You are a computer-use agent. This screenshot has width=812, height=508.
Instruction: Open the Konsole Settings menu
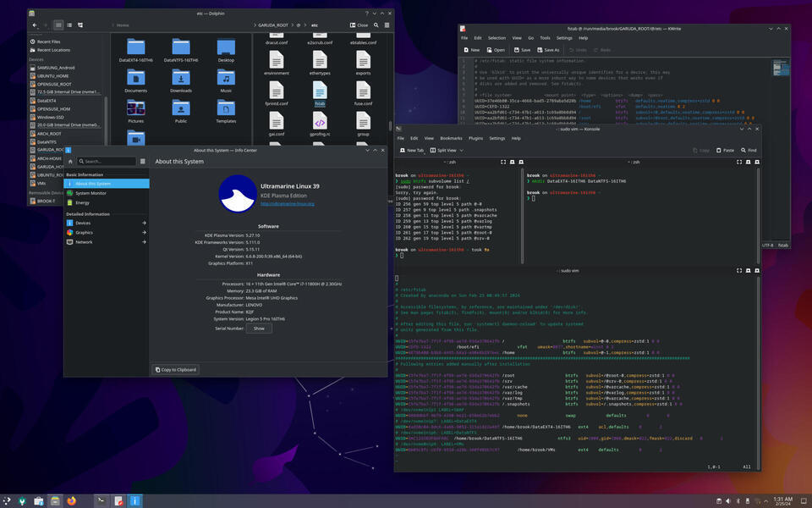click(497, 138)
